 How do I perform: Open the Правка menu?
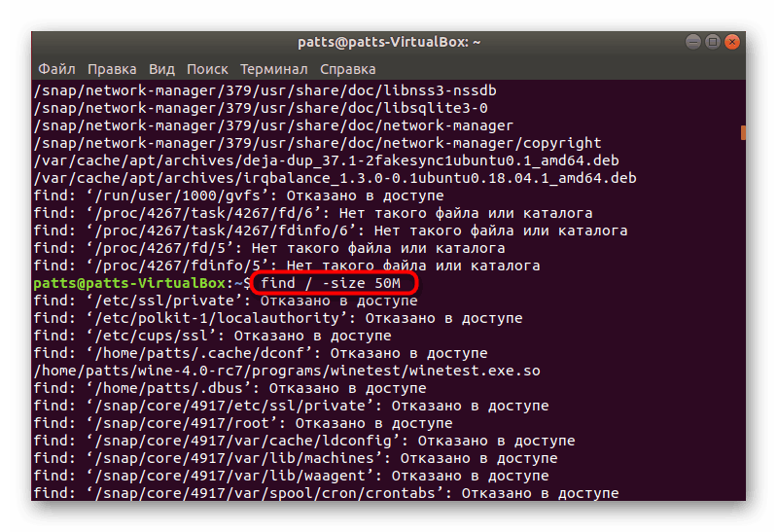click(x=112, y=69)
